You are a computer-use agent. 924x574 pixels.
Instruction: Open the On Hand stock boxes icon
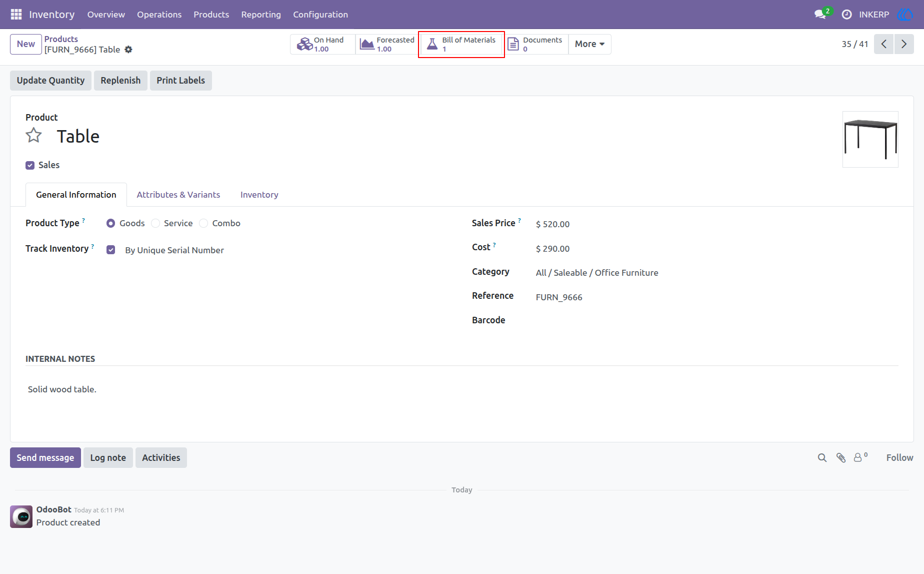coord(304,44)
